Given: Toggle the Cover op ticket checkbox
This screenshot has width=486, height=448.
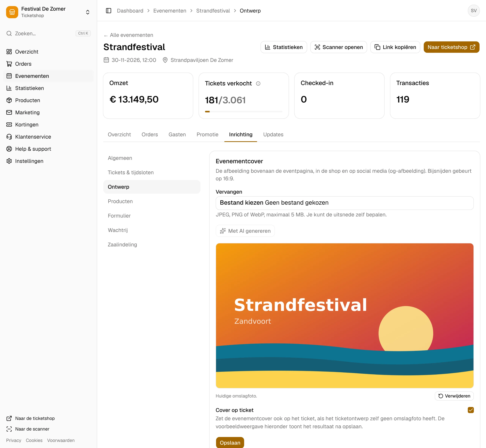Looking at the screenshot, I should [x=470, y=410].
